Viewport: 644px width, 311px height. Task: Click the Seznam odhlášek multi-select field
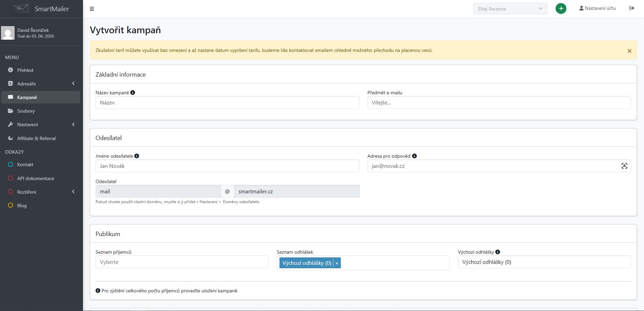tap(363, 263)
